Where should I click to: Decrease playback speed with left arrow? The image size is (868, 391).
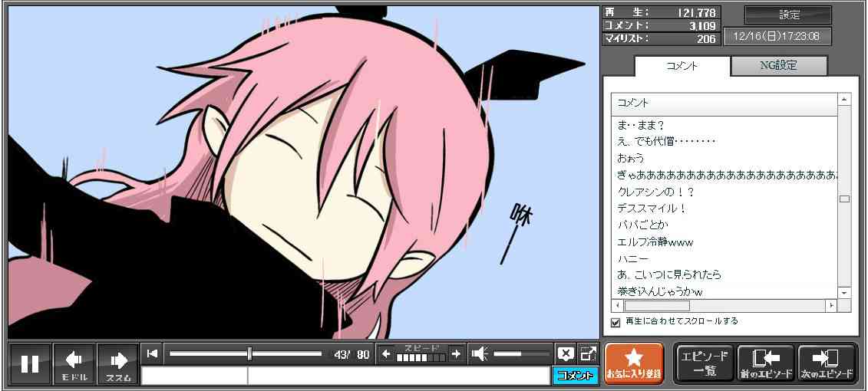(x=386, y=353)
